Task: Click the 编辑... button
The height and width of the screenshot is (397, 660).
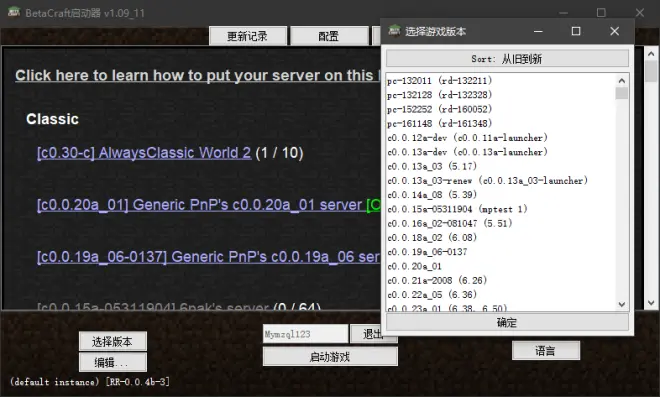Action: (x=113, y=362)
